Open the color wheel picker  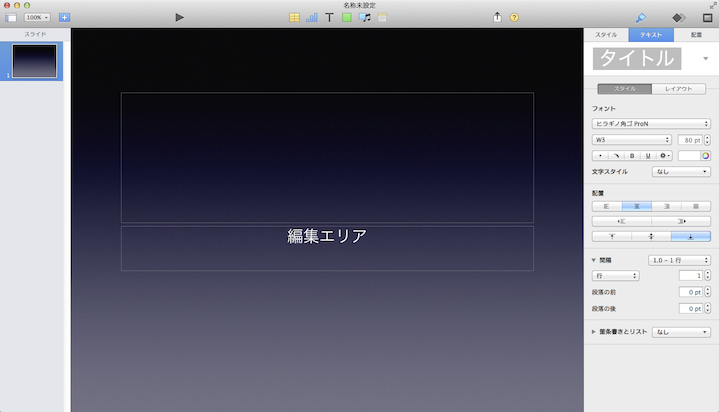coord(706,156)
